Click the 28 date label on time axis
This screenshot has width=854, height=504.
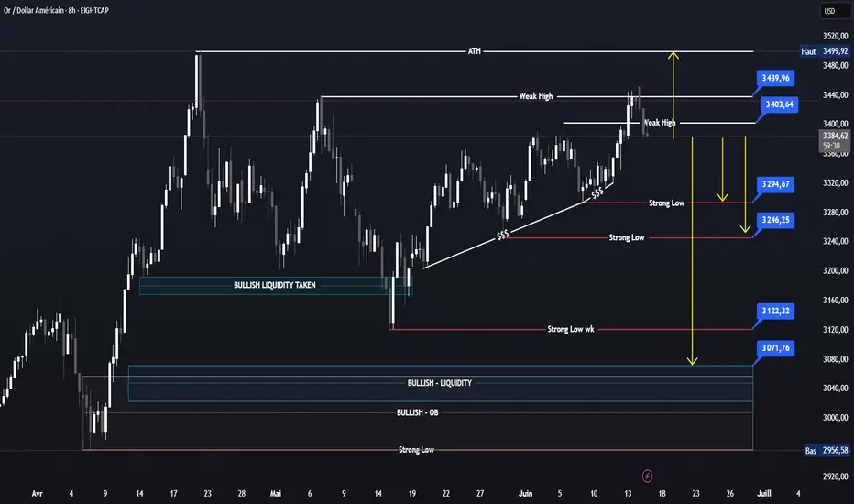click(x=241, y=494)
